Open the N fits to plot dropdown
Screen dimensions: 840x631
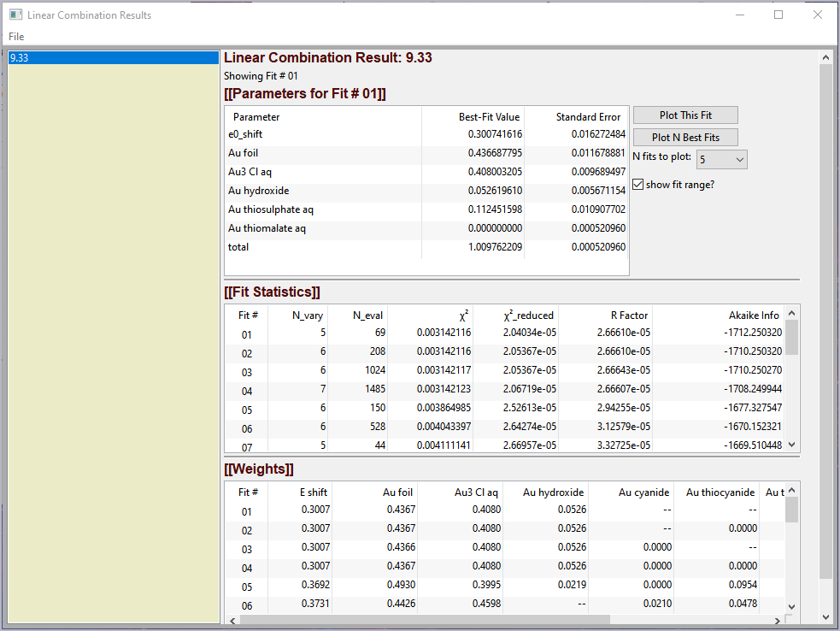pos(722,159)
